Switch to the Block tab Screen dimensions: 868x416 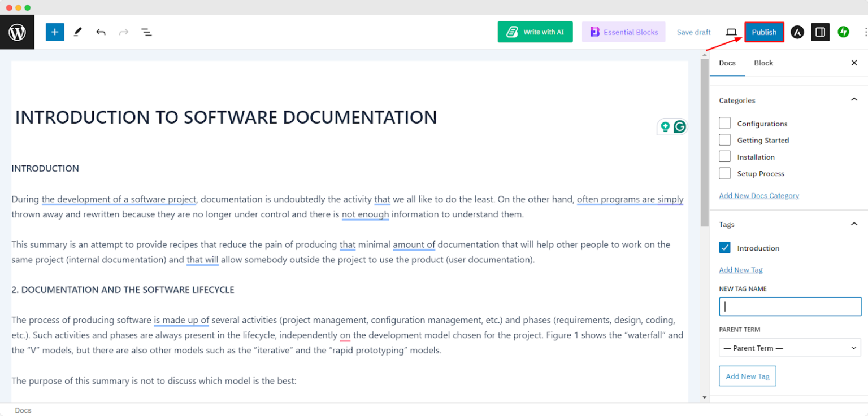pos(763,63)
